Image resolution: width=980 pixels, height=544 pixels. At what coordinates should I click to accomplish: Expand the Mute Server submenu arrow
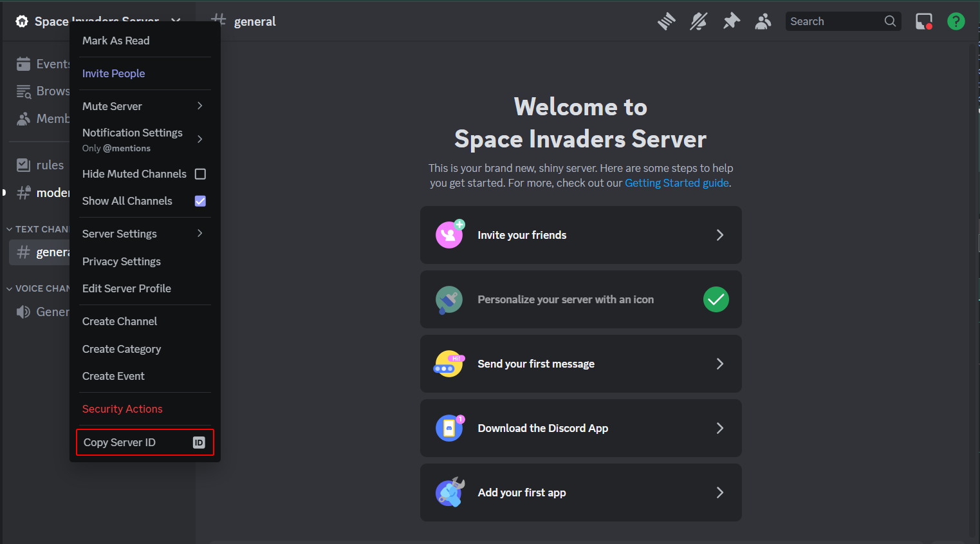click(x=200, y=106)
